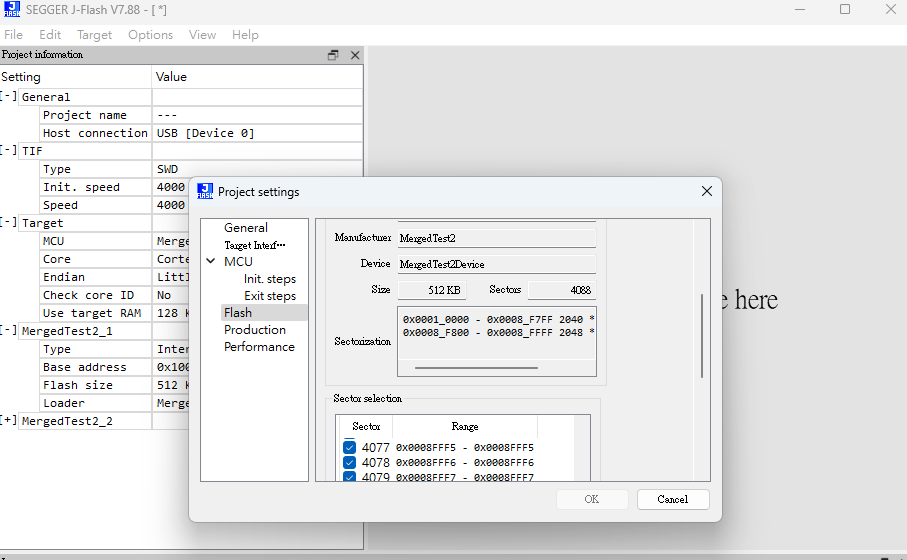Select Performance settings page
Viewport: 907px width, 560px height.
[259, 347]
